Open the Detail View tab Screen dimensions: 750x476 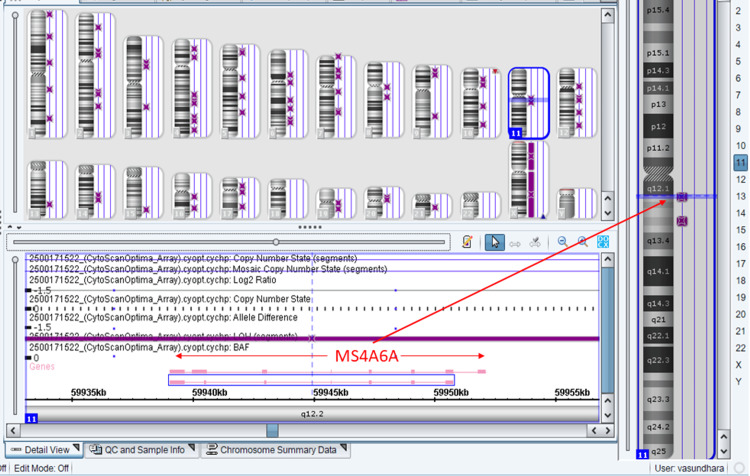click(44, 450)
